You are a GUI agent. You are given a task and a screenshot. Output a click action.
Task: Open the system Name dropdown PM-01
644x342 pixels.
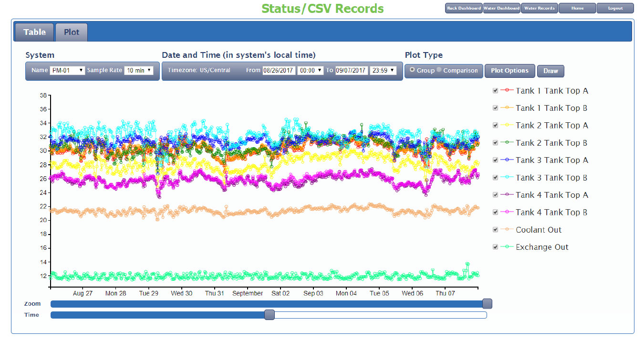[67, 70]
